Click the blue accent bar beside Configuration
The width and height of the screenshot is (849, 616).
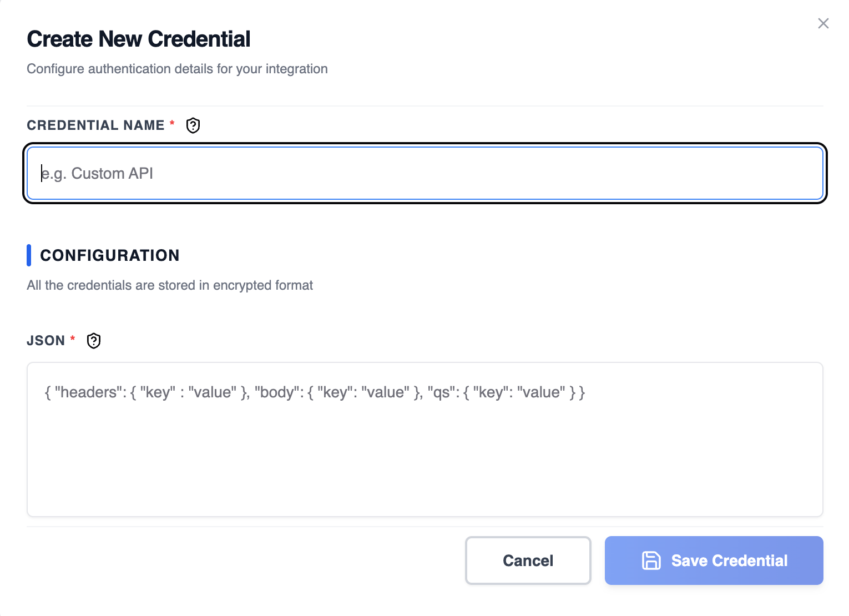pyautogui.click(x=29, y=255)
